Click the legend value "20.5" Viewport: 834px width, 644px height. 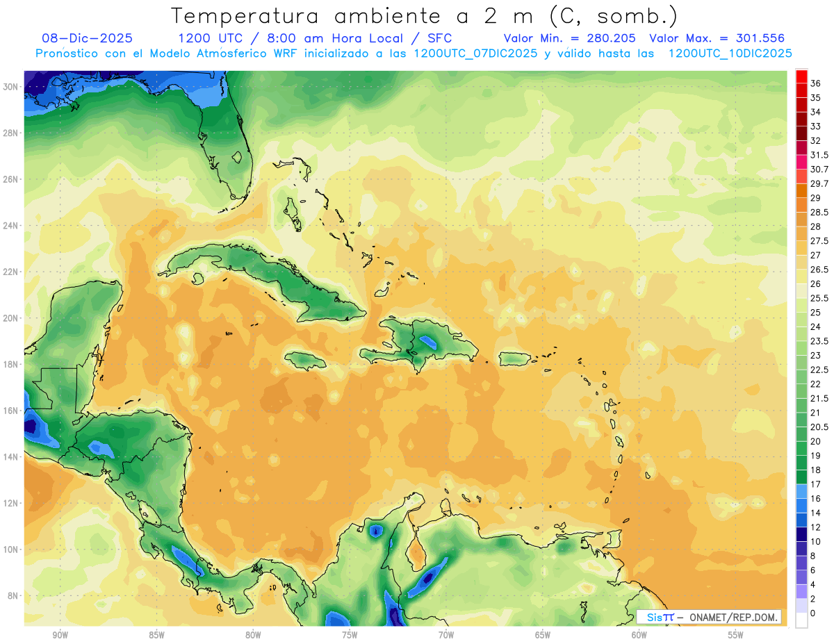(x=819, y=427)
